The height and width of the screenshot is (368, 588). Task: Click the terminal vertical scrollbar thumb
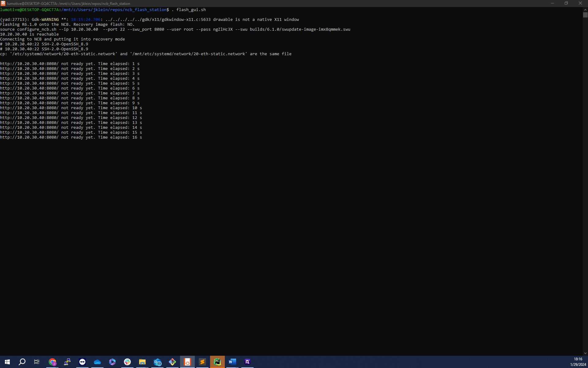(585, 15)
